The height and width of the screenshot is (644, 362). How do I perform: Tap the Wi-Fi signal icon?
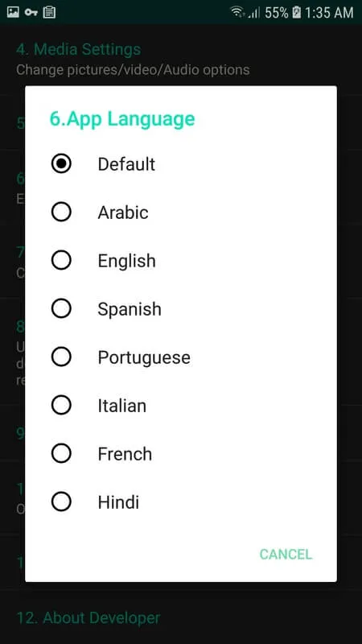[x=237, y=12]
